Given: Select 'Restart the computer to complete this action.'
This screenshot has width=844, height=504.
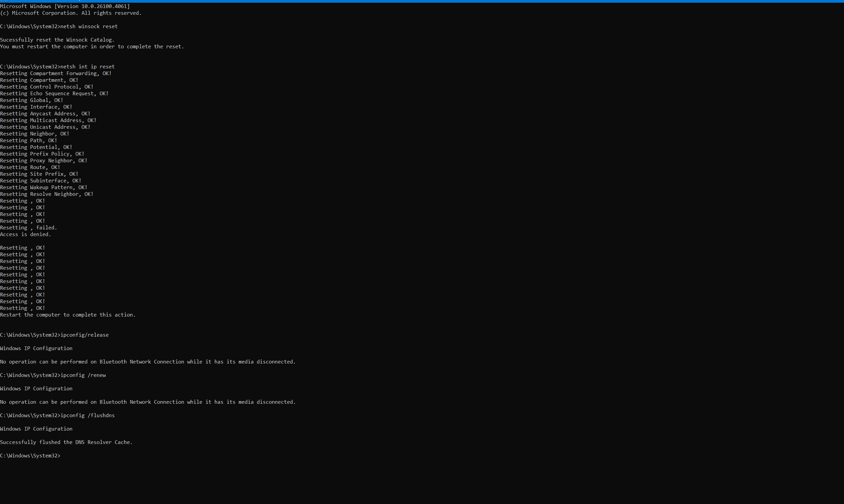Looking at the screenshot, I should [x=68, y=315].
